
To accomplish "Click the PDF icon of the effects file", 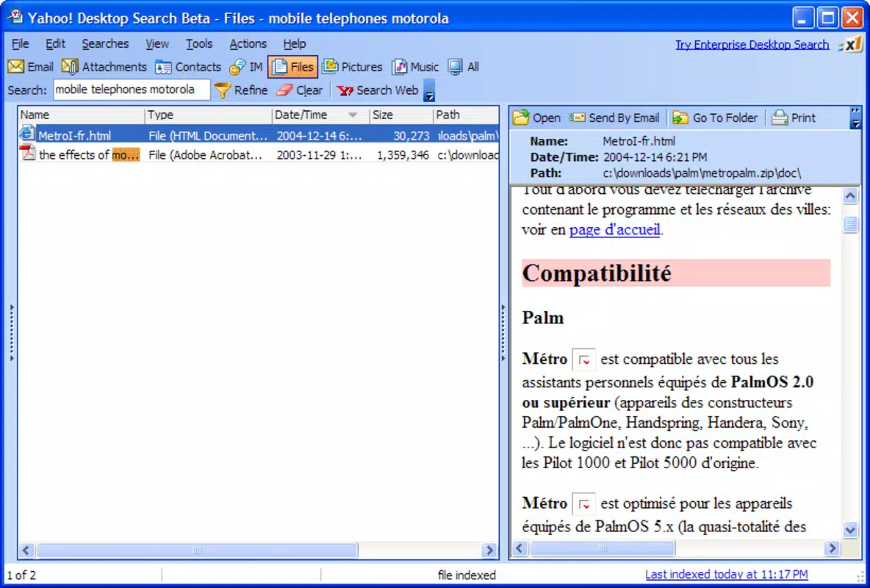I will point(27,153).
